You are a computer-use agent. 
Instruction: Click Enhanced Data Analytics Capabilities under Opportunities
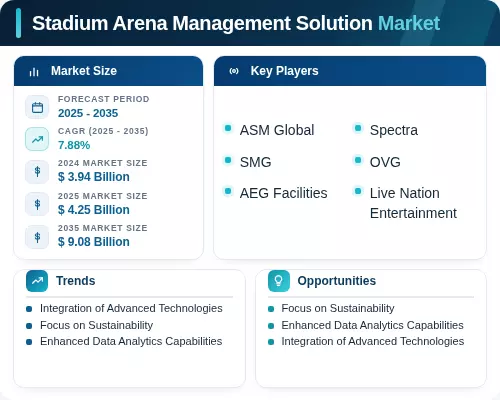373,325
